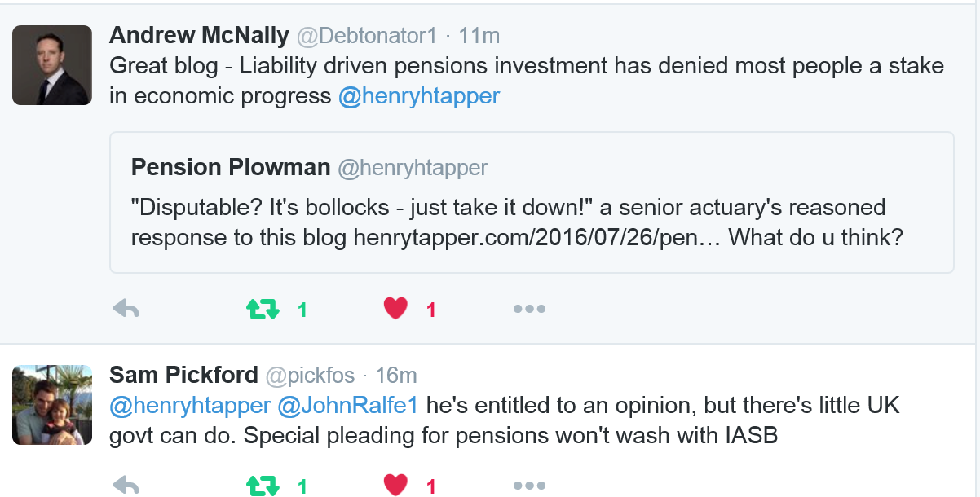Screen dimensions: 980x497
Task: Click the @Debtonator1 handle
Action: click(366, 36)
